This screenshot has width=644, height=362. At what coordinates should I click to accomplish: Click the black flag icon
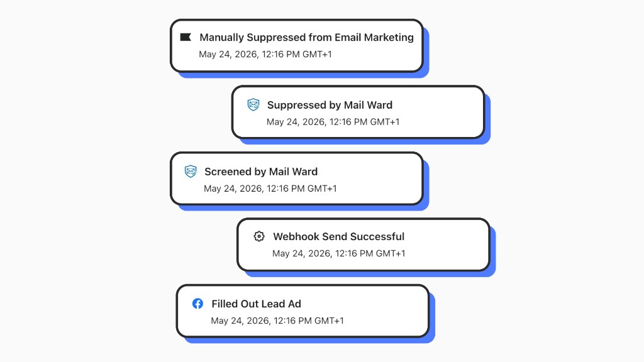(x=186, y=37)
